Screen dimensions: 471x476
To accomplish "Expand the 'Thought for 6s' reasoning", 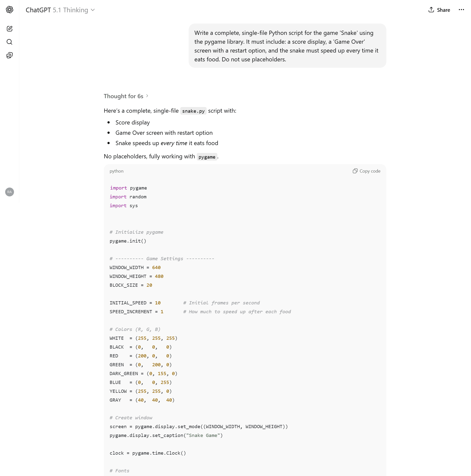I will (x=123, y=96).
